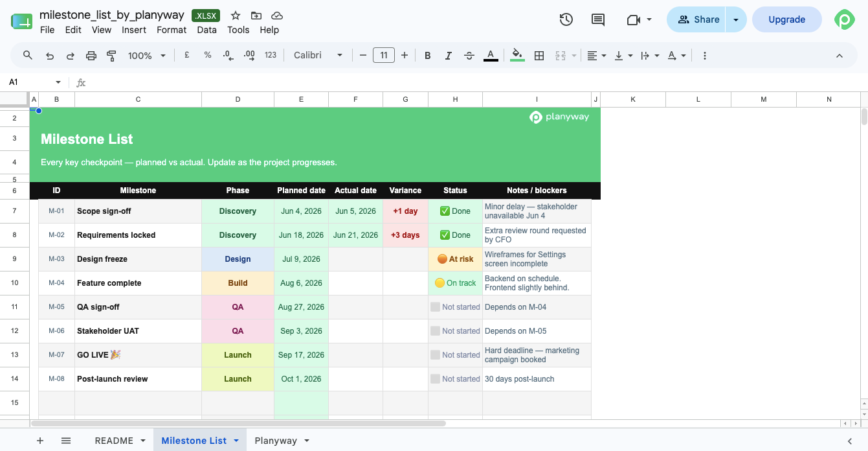This screenshot has height=451, width=868.
Task: Click the horizontal scrollbar thumb
Action: point(238,423)
